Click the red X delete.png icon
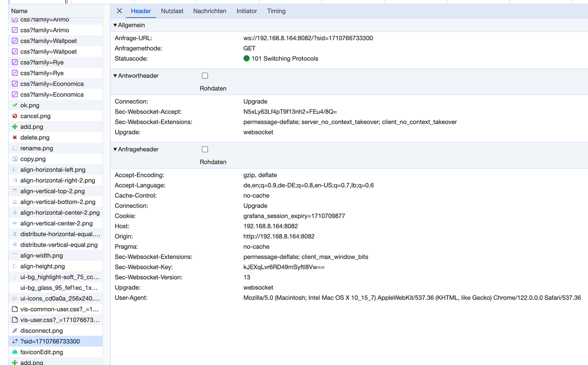This screenshot has width=588, height=365. tap(15, 138)
